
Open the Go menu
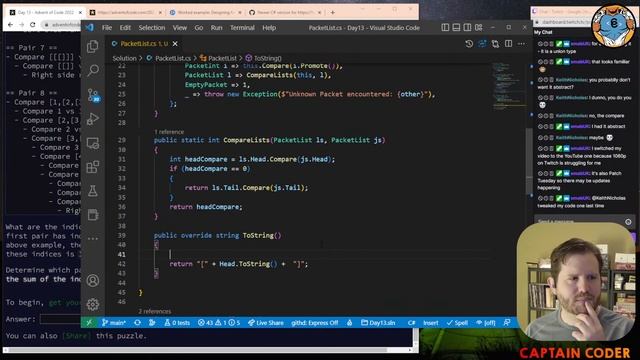[x=198, y=28]
